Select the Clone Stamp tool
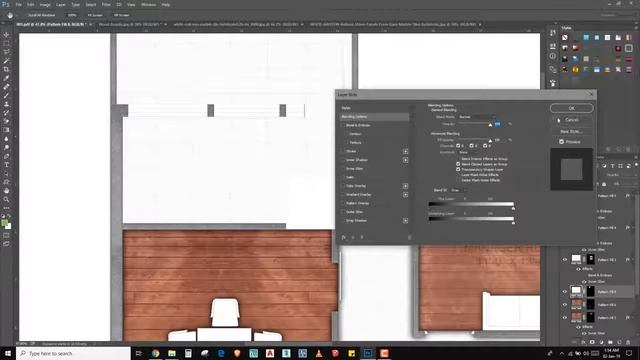The height and width of the screenshot is (360, 640). (6, 104)
